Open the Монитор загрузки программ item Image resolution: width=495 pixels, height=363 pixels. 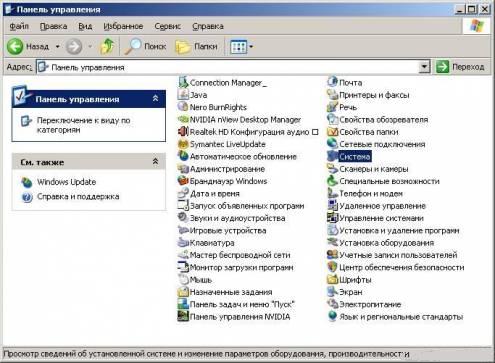pyautogui.click(x=236, y=268)
